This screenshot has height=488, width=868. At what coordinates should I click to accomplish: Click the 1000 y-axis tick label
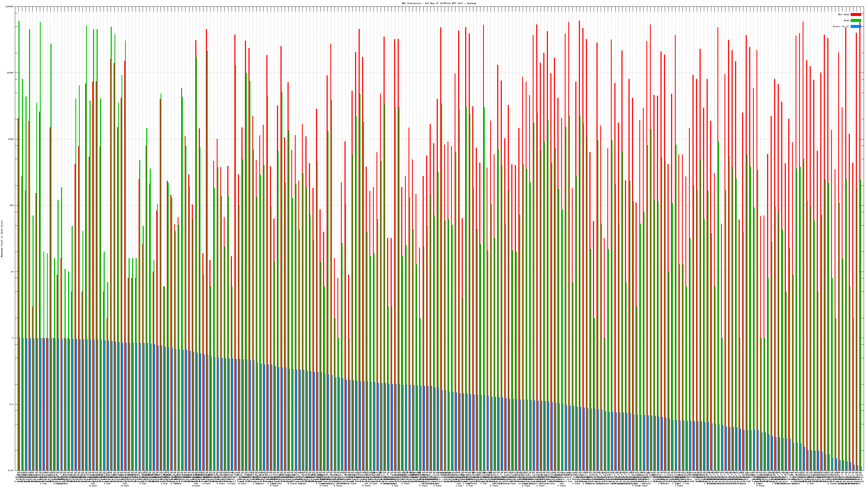(x=11, y=139)
